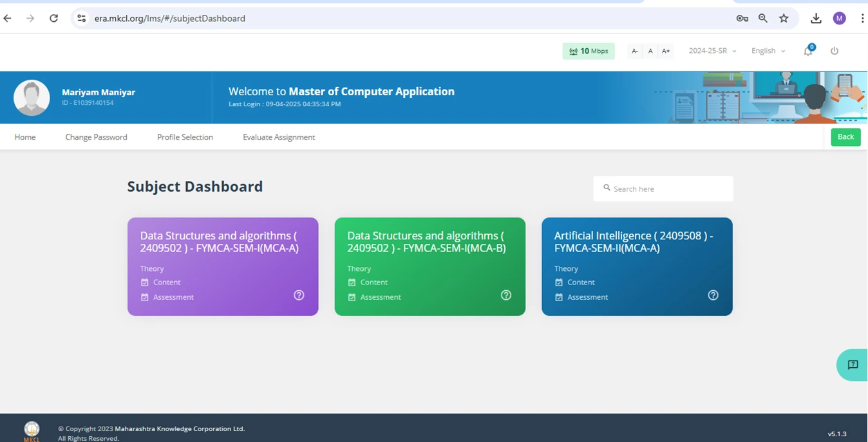Click help icon on Artificial Intelligence card

click(713, 295)
